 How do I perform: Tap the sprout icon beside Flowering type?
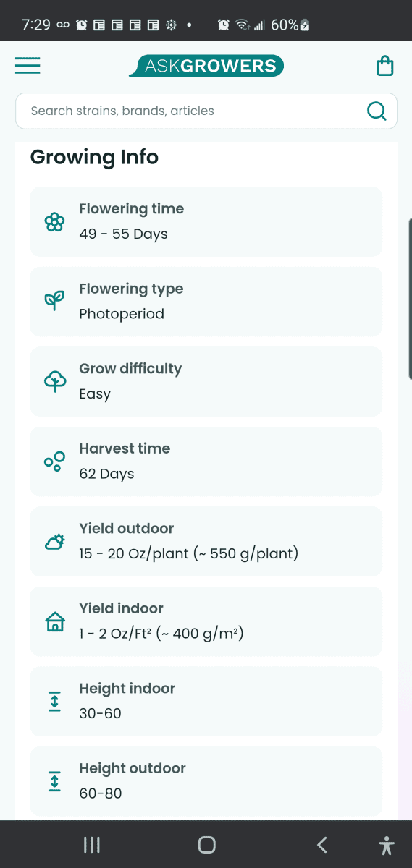[55, 301]
